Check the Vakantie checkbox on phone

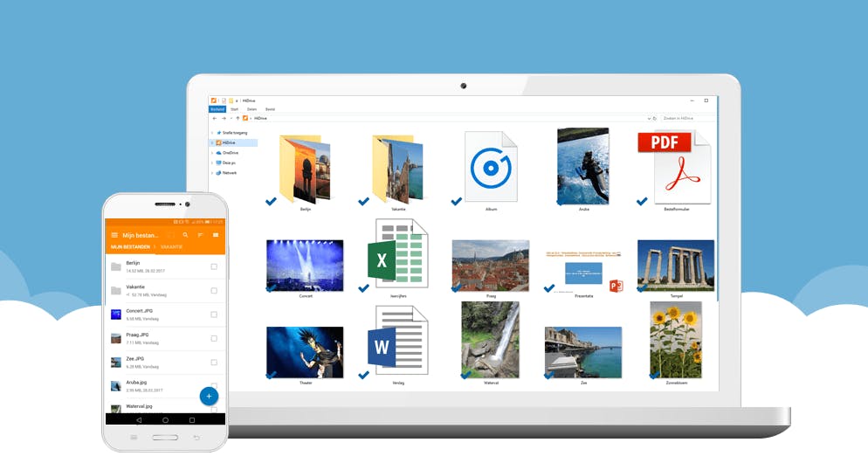214,291
